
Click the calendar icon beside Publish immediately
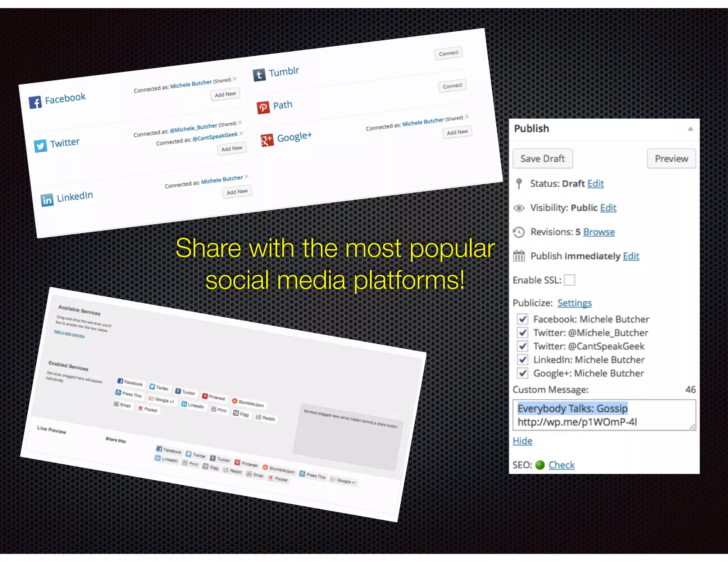(519, 255)
